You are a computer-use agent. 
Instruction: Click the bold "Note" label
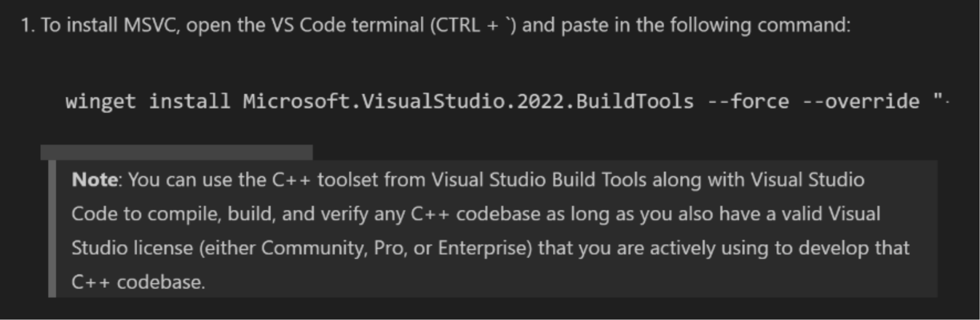tap(95, 180)
